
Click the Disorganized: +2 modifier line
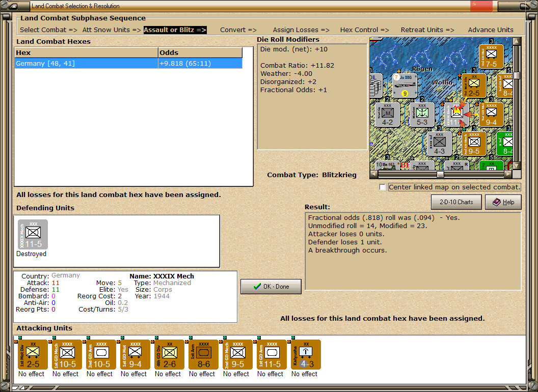click(x=288, y=82)
